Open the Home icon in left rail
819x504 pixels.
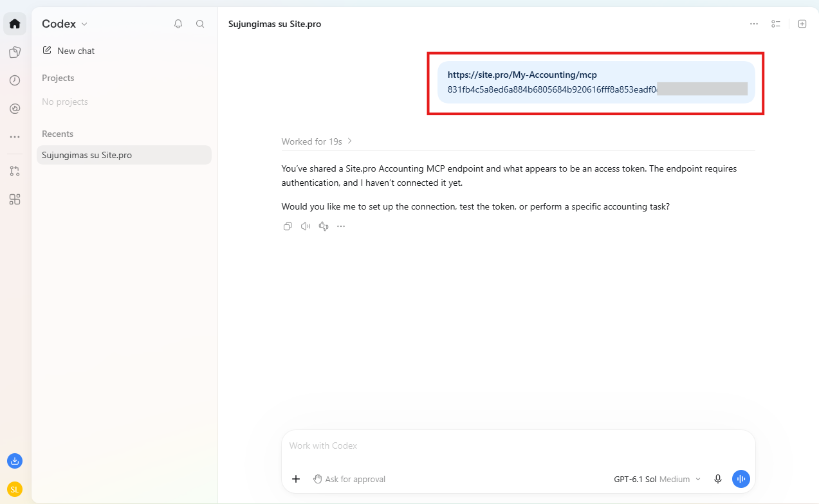15,24
